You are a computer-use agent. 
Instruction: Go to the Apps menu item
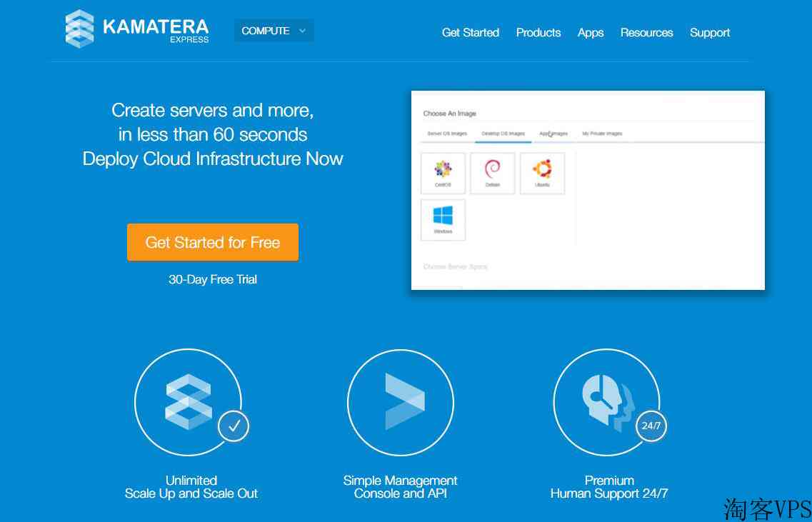coord(591,33)
